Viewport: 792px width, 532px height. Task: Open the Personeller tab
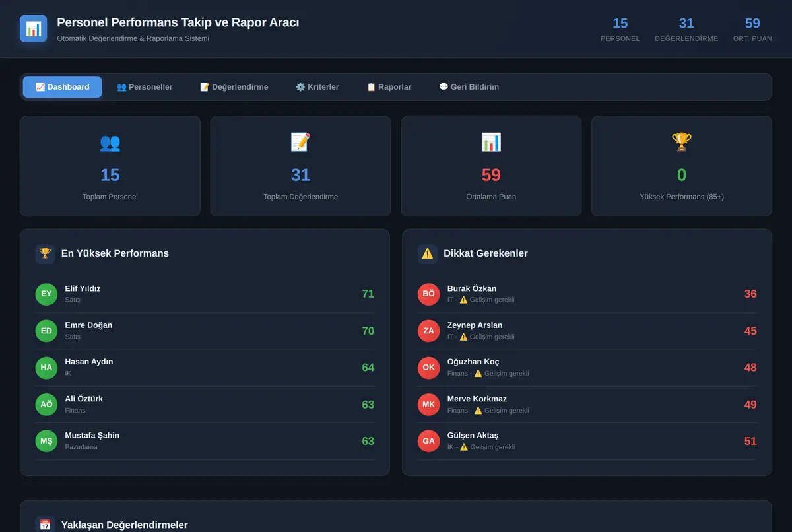pyautogui.click(x=145, y=87)
